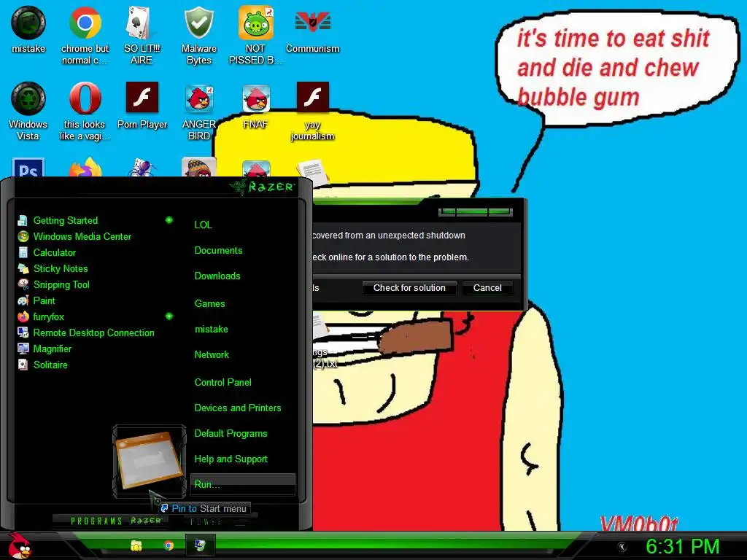Image resolution: width=747 pixels, height=560 pixels.
Task: Click the dialog's green caption buttons
Action: click(476, 211)
